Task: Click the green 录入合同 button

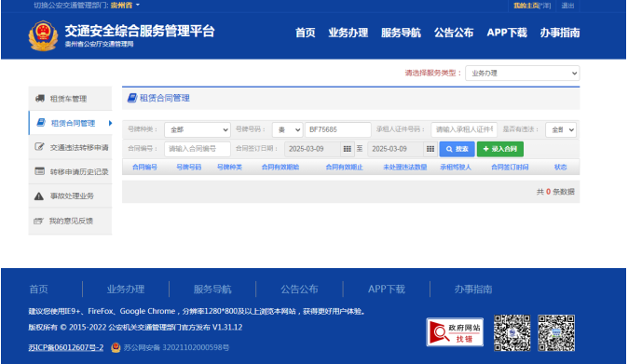Action: pyautogui.click(x=500, y=149)
